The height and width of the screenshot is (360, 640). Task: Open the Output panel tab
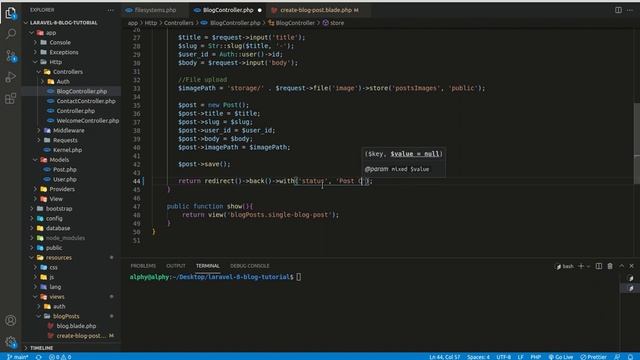tap(176, 266)
